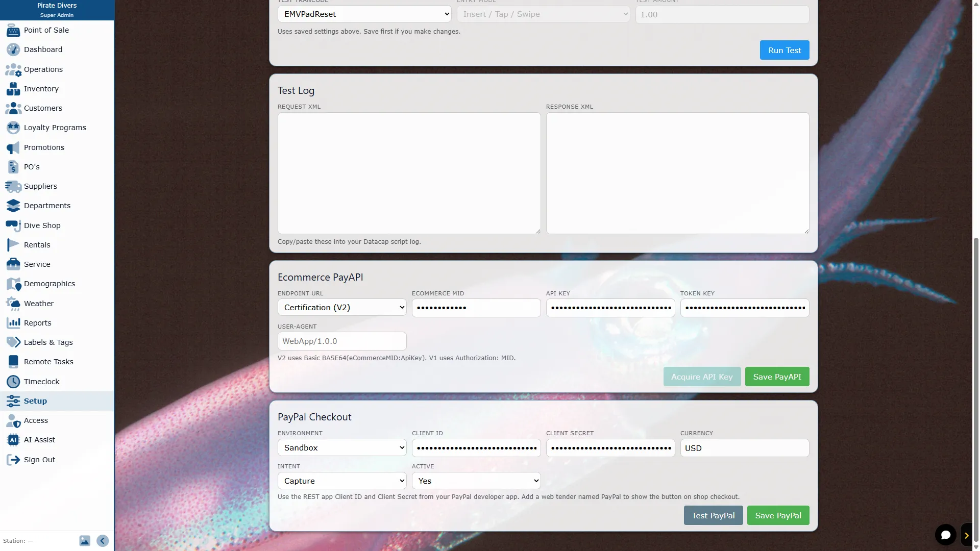Expand the yellow arrow side panel
This screenshot has height=551, width=980.
pyautogui.click(x=966, y=535)
